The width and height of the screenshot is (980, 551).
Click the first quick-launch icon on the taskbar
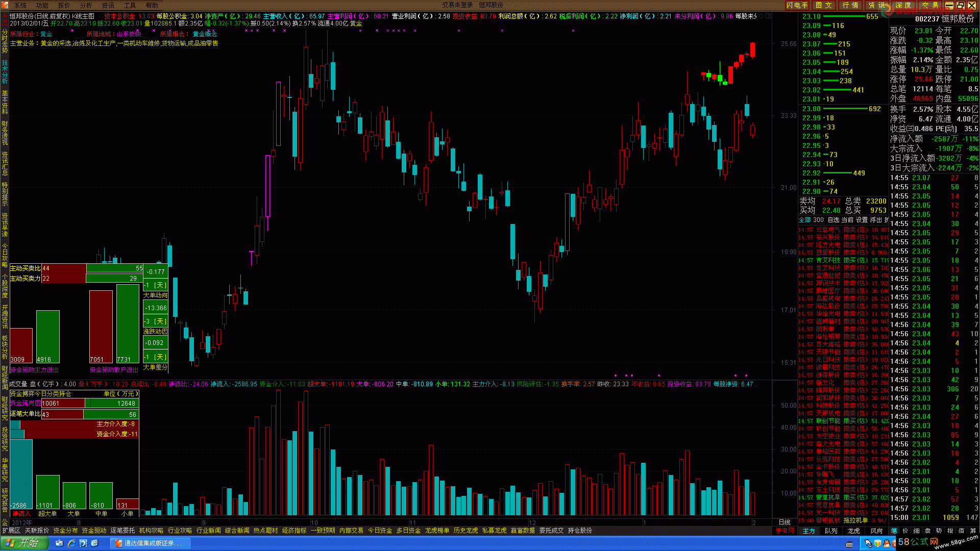tap(59, 543)
